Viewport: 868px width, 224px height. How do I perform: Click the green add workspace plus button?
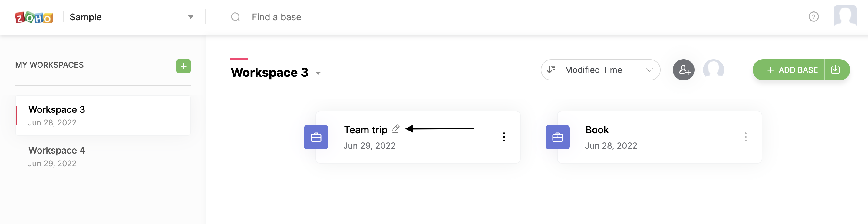pos(183,66)
